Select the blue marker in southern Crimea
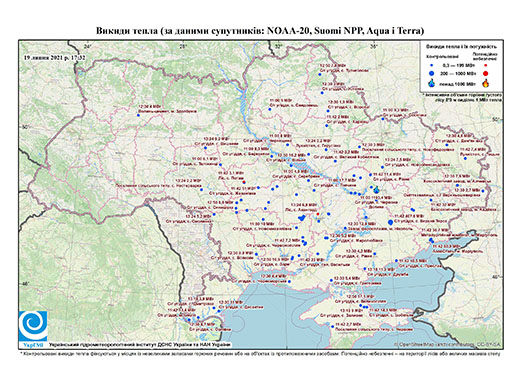Viewport: 520px width, 368px height. tap(332, 327)
